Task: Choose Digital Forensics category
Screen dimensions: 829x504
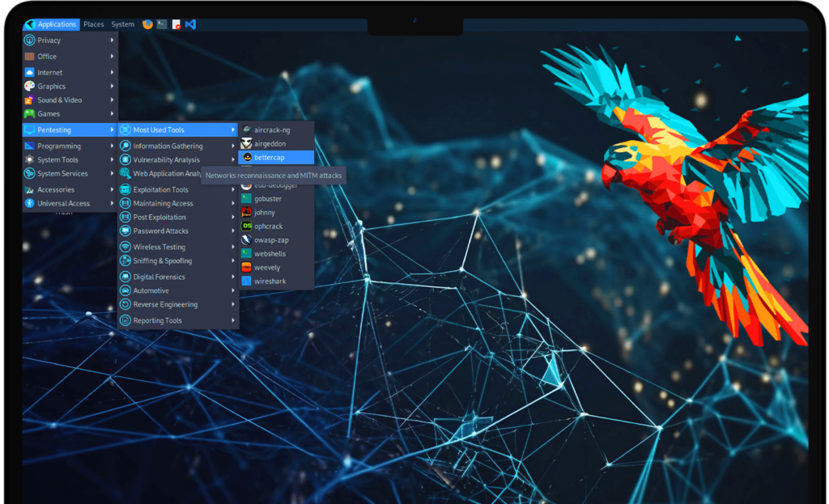Action: 159,277
